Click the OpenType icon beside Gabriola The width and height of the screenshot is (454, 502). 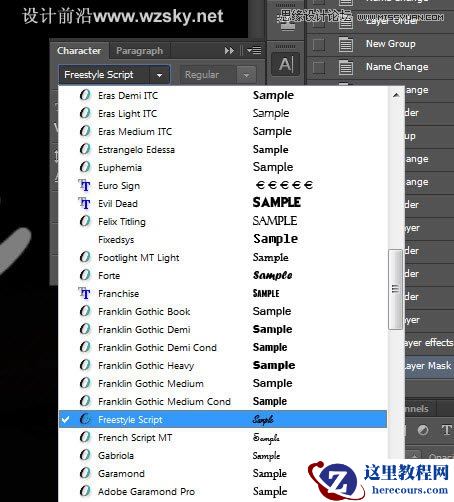85,455
